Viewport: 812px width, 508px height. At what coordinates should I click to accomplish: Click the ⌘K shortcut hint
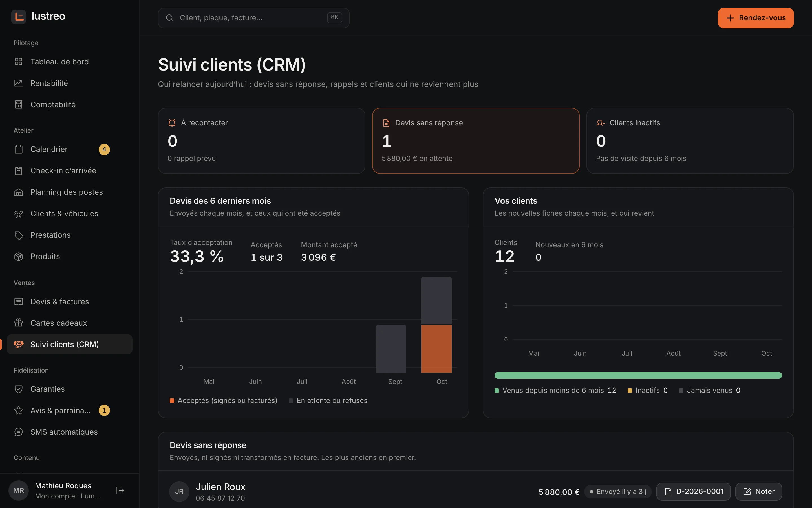pyautogui.click(x=335, y=17)
